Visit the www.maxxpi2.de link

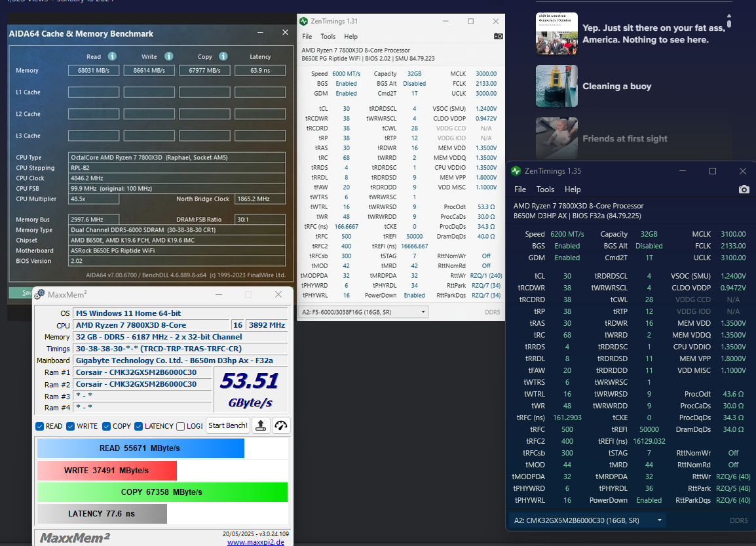click(x=256, y=542)
